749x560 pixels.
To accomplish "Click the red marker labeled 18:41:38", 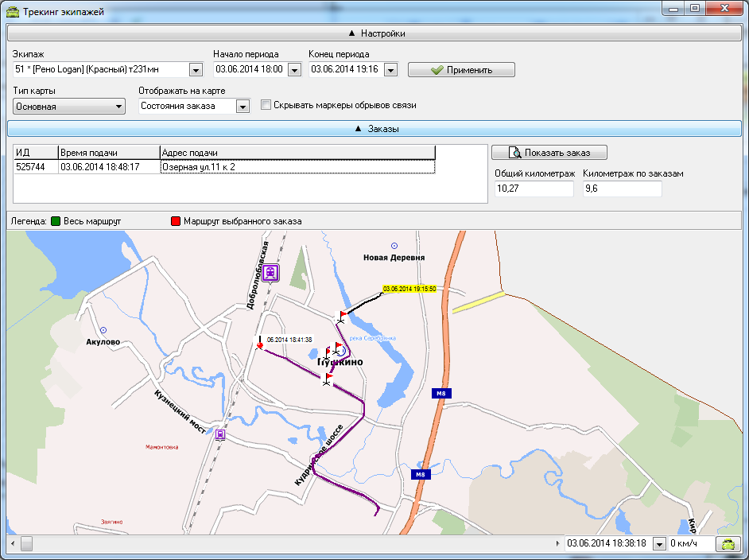I will click(x=260, y=344).
